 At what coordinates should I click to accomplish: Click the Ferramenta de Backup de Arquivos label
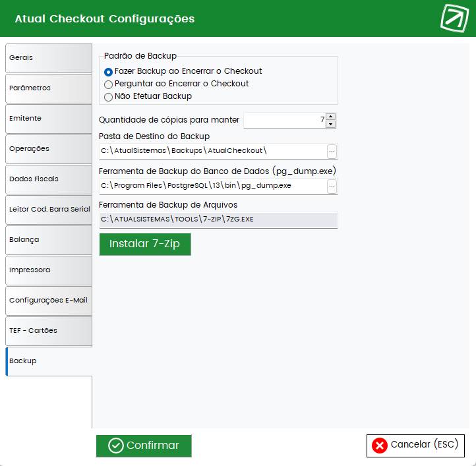point(168,205)
